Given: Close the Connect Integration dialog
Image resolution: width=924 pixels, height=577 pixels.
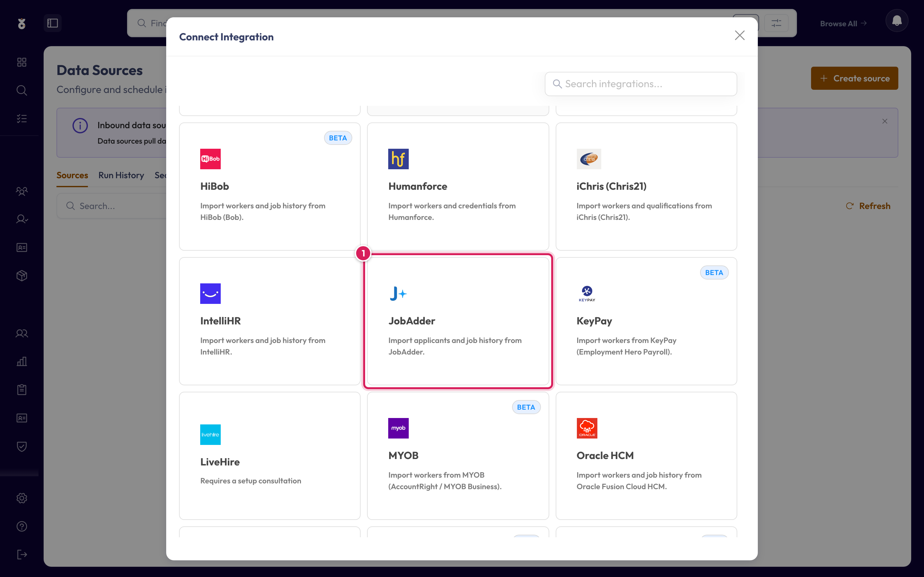Looking at the screenshot, I should pyautogui.click(x=740, y=36).
